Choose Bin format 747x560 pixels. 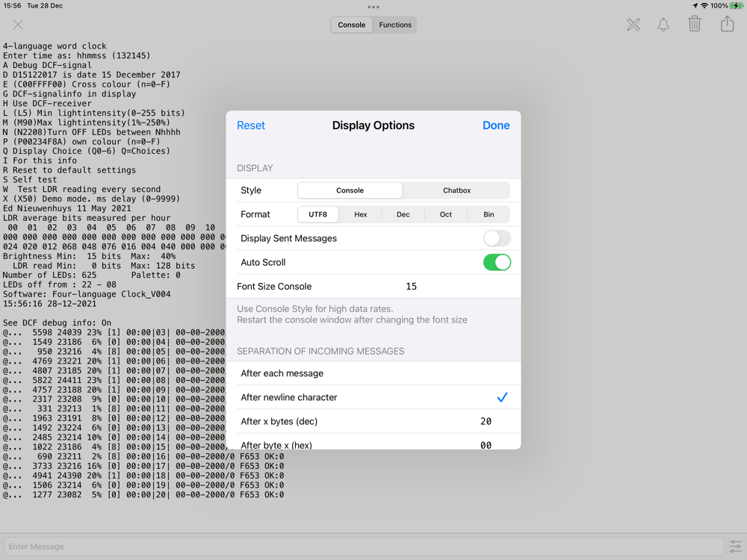(x=489, y=214)
